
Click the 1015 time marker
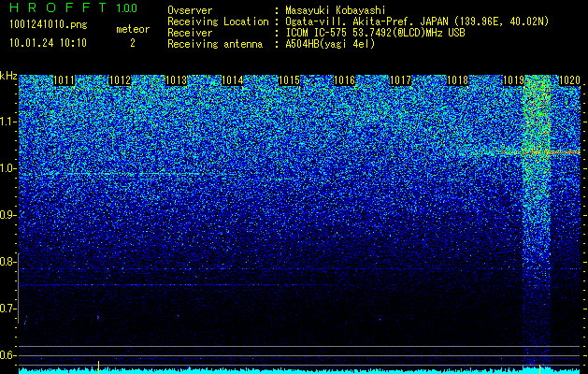(x=289, y=80)
